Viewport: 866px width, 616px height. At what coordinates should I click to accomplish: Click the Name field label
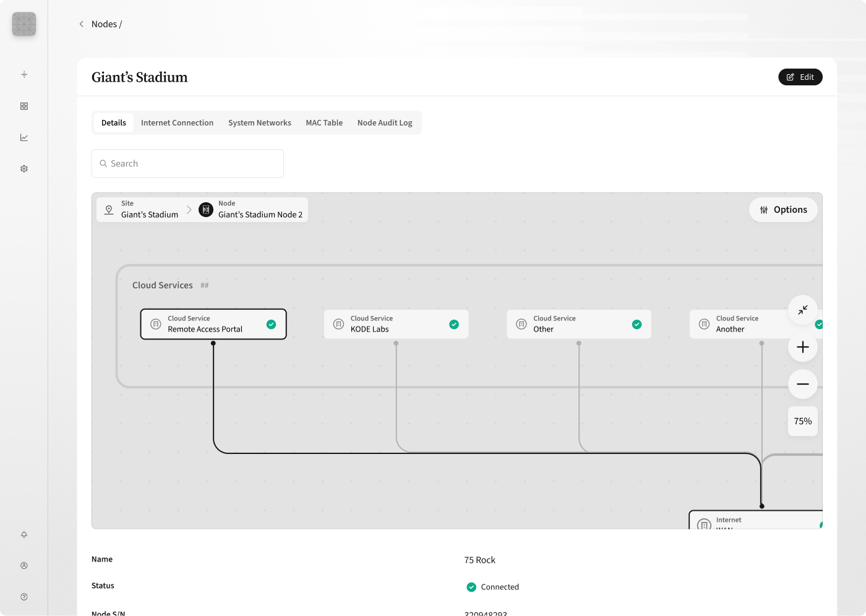[102, 559]
